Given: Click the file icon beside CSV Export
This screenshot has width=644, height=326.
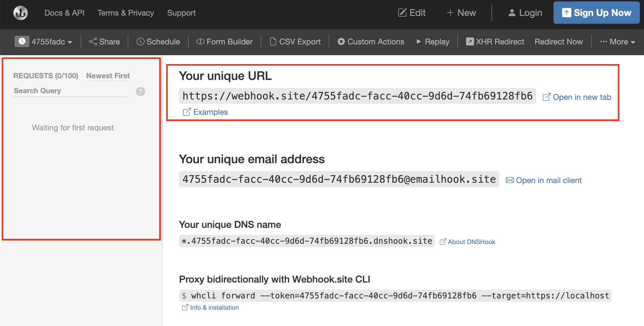Looking at the screenshot, I should [273, 41].
